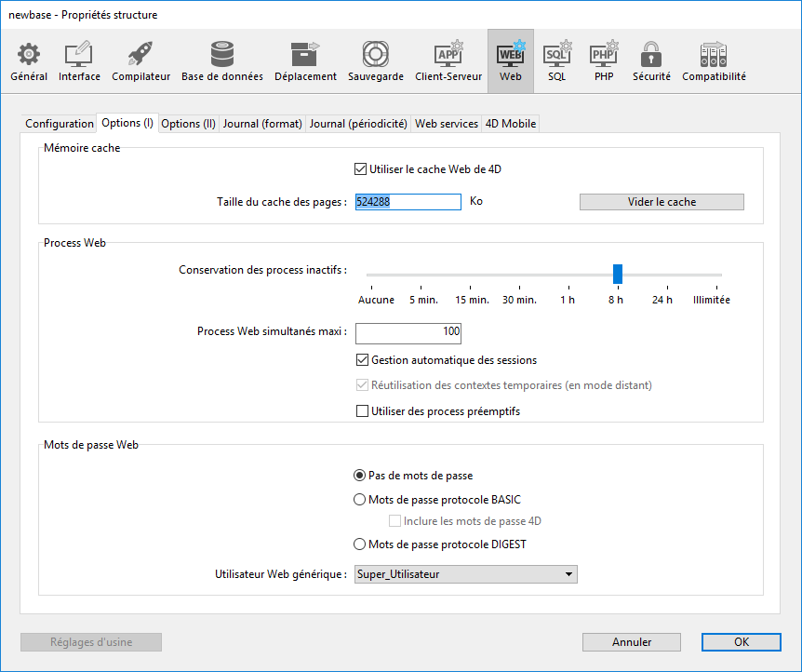Uncheck Utiliser le cache Web de 4D
Viewport: 802px width, 672px height.
[361, 169]
